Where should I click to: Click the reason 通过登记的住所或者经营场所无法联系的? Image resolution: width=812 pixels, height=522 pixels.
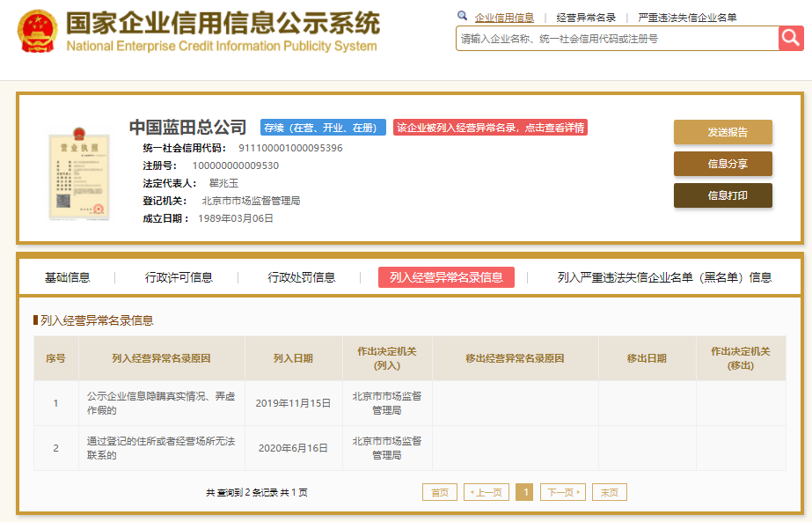click(x=161, y=448)
